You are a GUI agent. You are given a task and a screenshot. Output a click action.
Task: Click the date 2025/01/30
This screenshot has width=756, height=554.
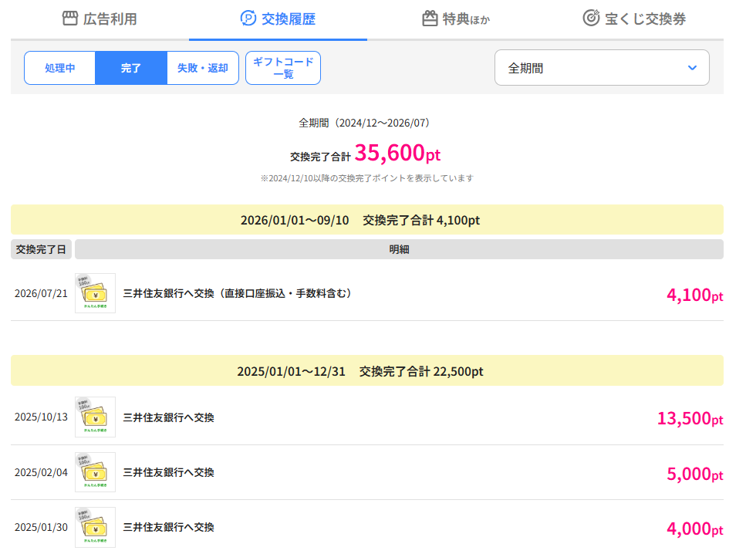click(x=41, y=528)
